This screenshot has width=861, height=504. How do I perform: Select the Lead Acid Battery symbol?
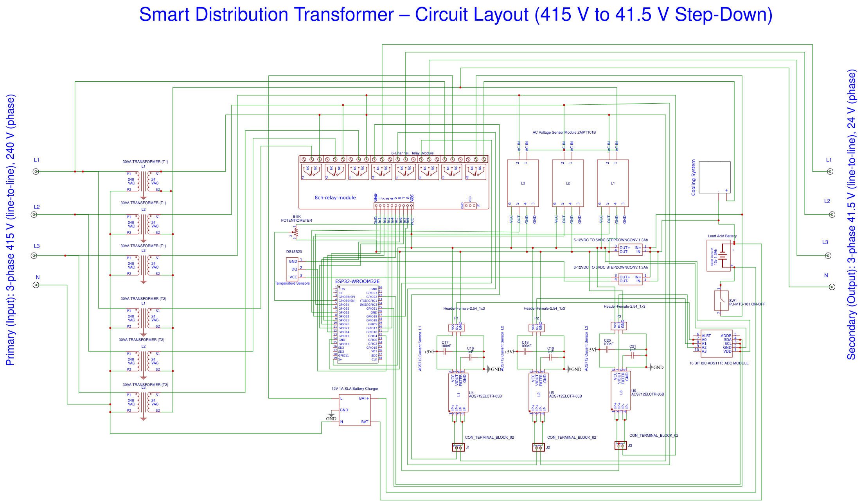tap(719, 255)
